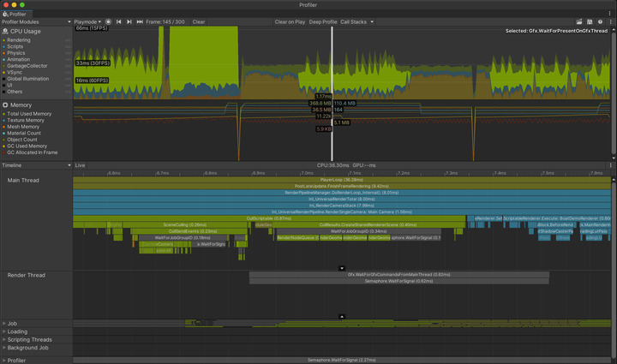Expand the Scripting Threads group
The height and width of the screenshot is (364, 617).
pyautogui.click(x=4, y=340)
